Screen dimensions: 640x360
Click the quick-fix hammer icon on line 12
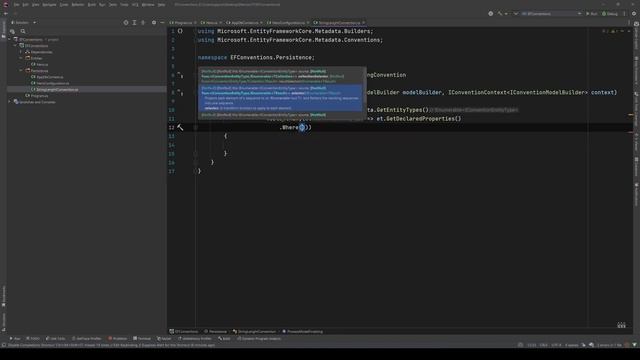point(180,127)
